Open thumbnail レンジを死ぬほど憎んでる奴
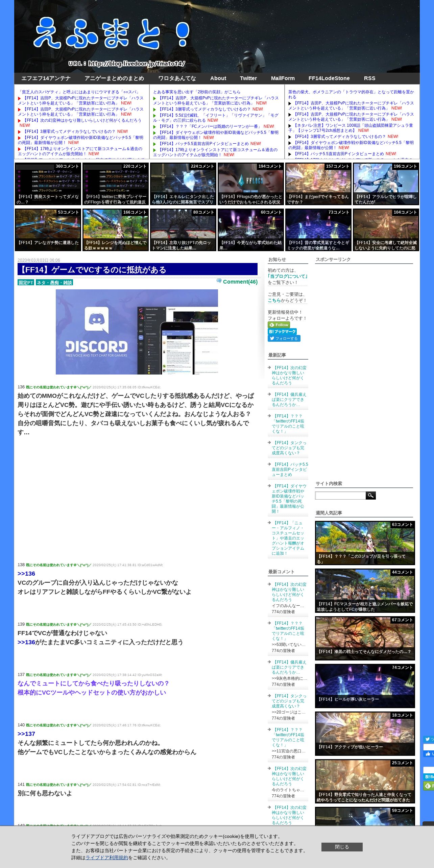 116,230
